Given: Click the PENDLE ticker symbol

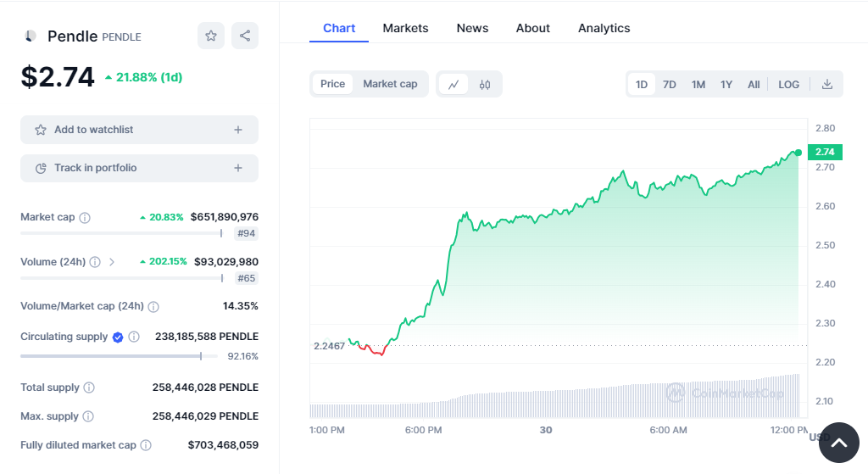Looking at the screenshot, I should [x=122, y=37].
